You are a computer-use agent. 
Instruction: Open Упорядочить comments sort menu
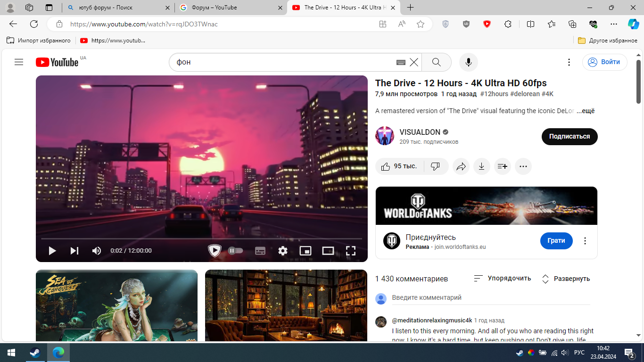point(503,278)
